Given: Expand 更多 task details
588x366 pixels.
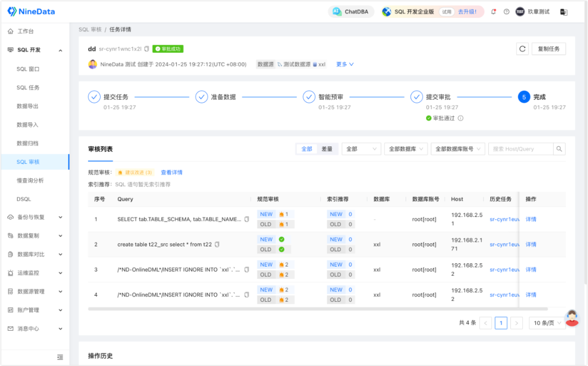Looking at the screenshot, I should click(x=345, y=64).
